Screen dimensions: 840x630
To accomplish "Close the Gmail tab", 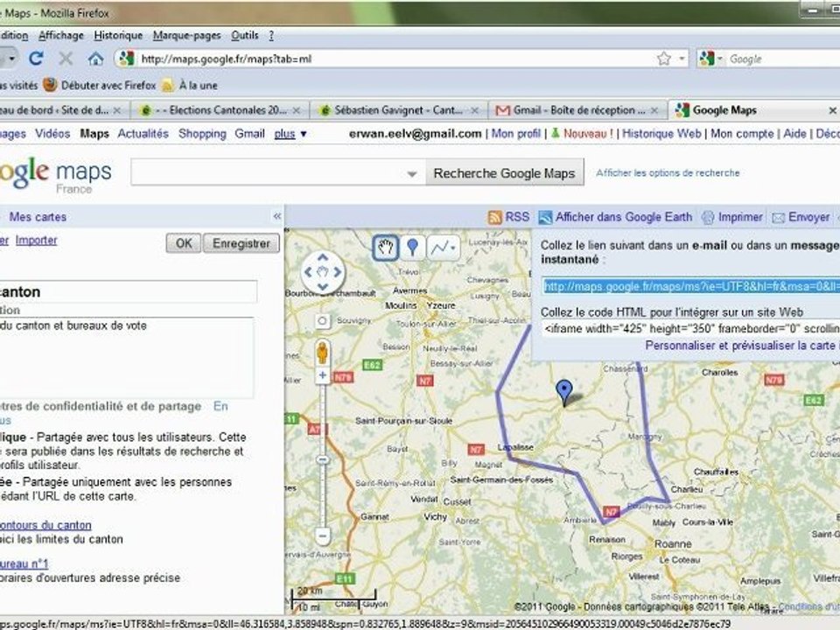I will tap(654, 110).
